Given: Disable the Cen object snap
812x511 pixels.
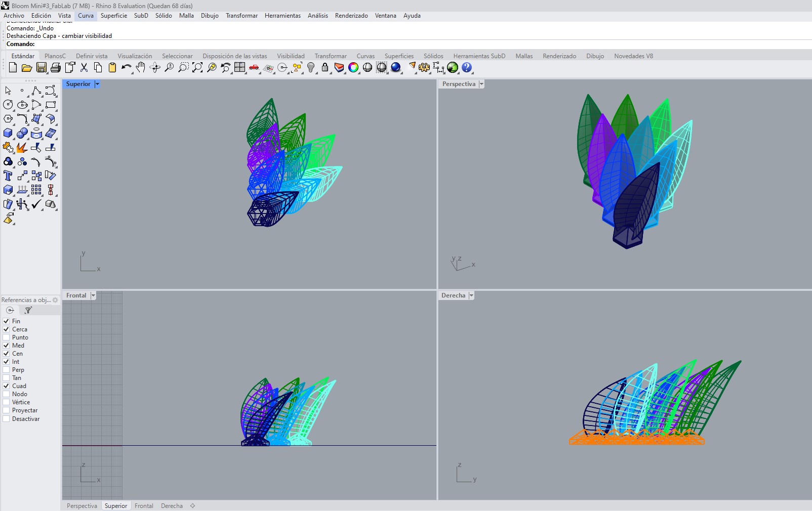Looking at the screenshot, I should pyautogui.click(x=6, y=354).
